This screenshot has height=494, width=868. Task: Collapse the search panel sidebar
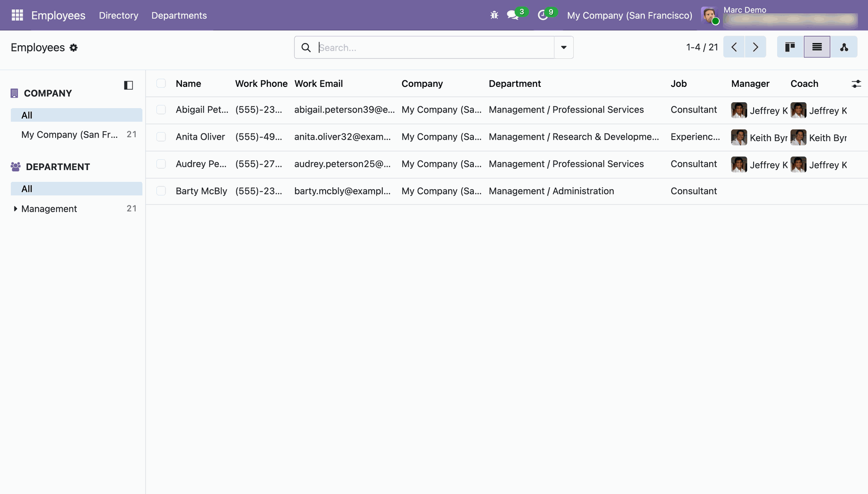128,85
